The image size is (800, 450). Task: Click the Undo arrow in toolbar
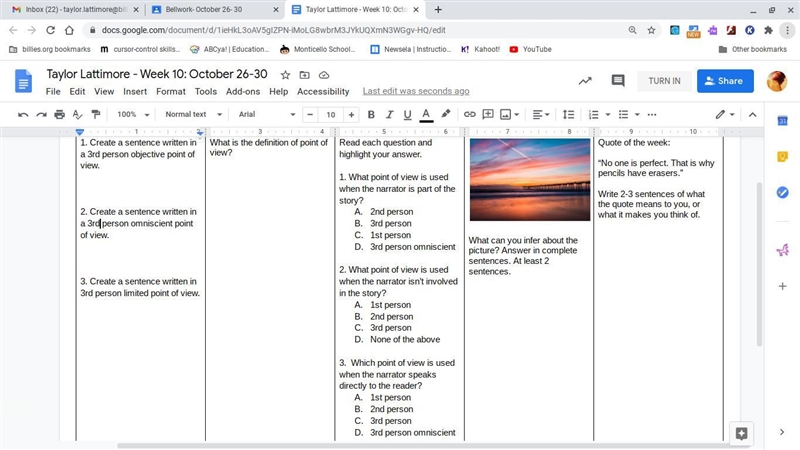click(23, 115)
